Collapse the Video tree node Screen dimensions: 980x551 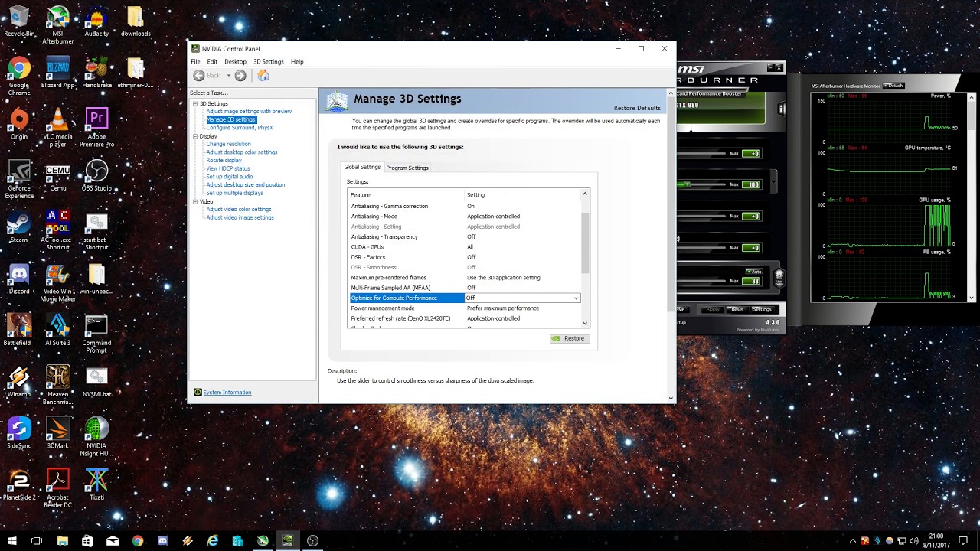[195, 201]
